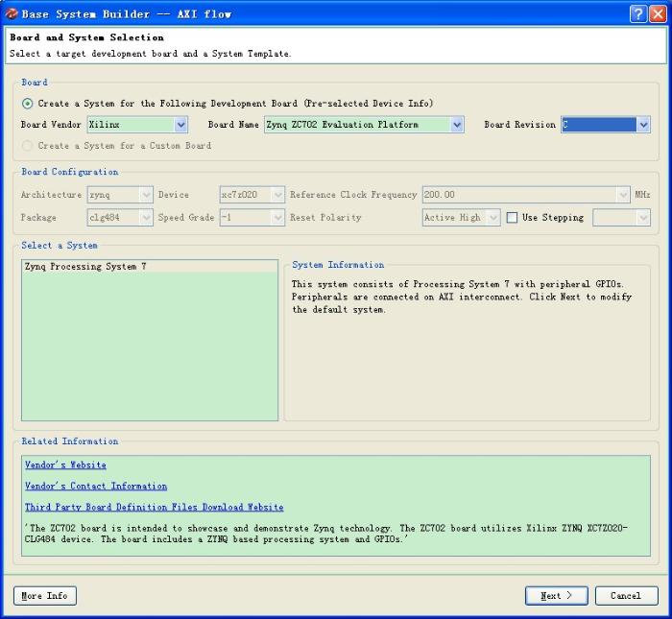Image resolution: width=672 pixels, height=619 pixels.
Task: Click the Cancel button
Action: tap(625, 596)
